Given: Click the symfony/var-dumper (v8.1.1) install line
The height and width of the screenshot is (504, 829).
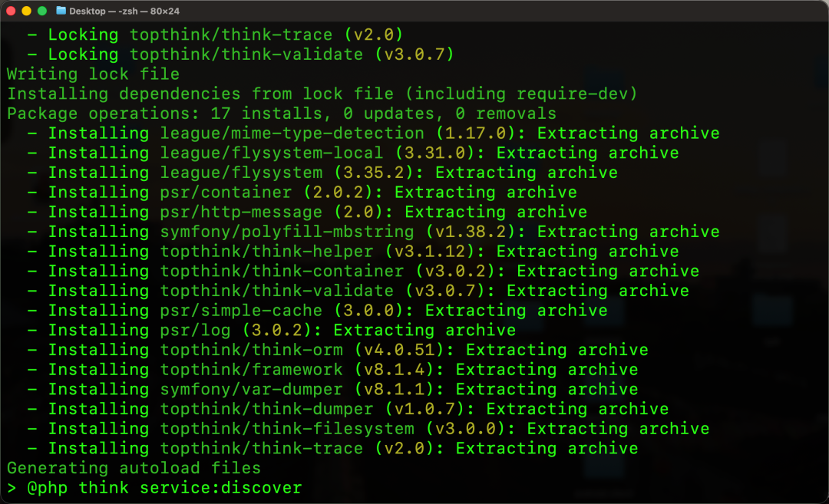Looking at the screenshot, I should tap(332, 390).
